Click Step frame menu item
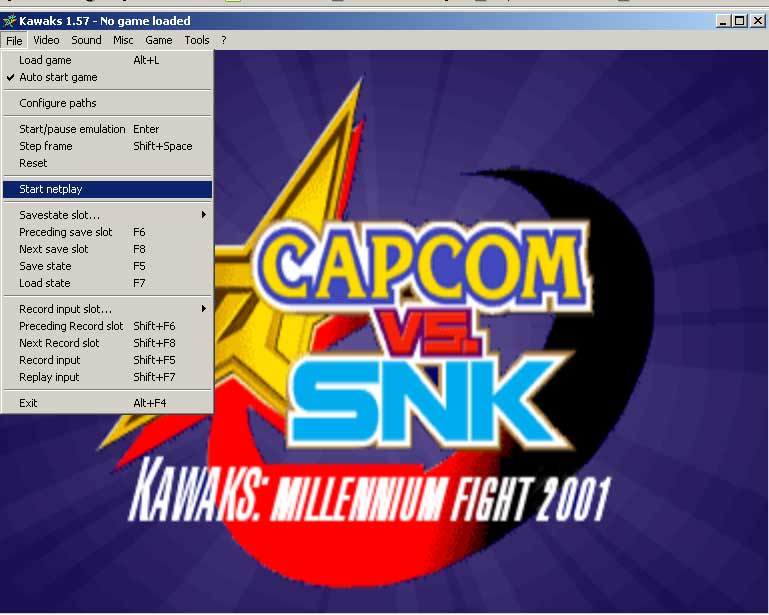The image size is (769, 615). coord(45,146)
